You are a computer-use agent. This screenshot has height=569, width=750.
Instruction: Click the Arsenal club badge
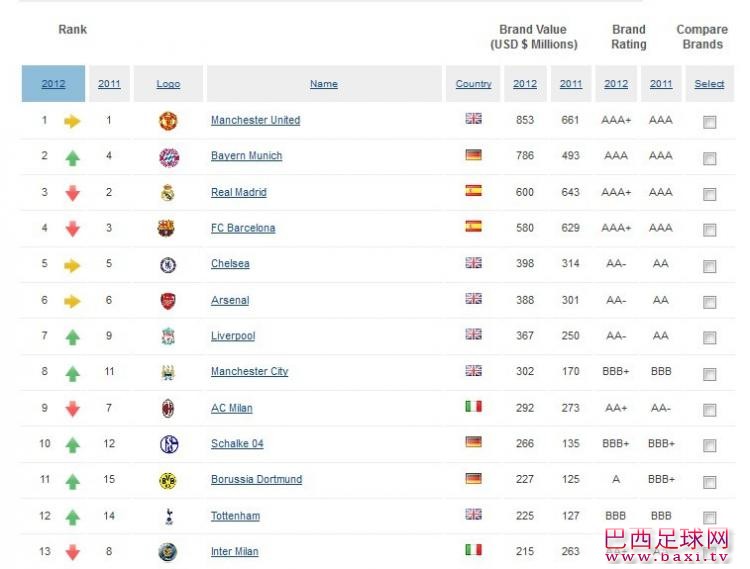click(167, 301)
